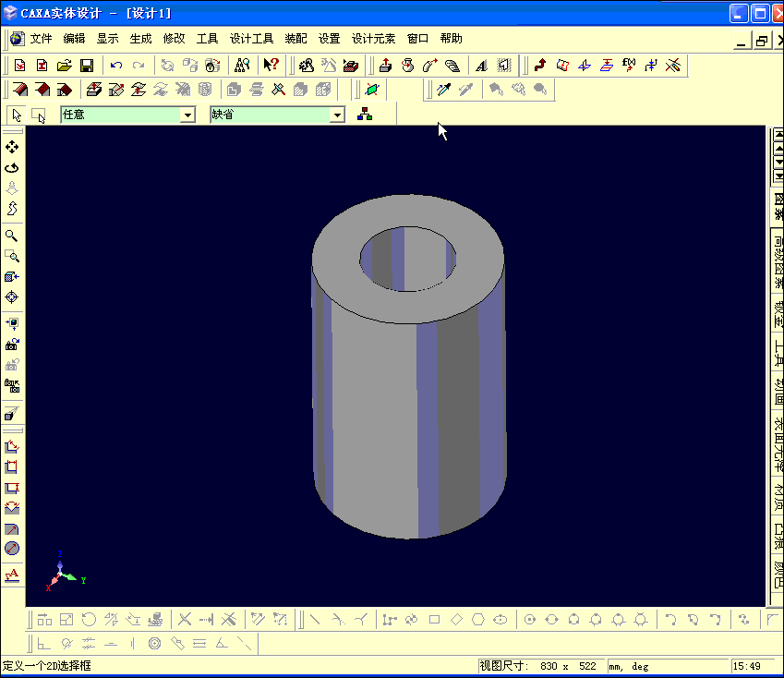Click the f(x) parameter table icon

tap(629, 65)
